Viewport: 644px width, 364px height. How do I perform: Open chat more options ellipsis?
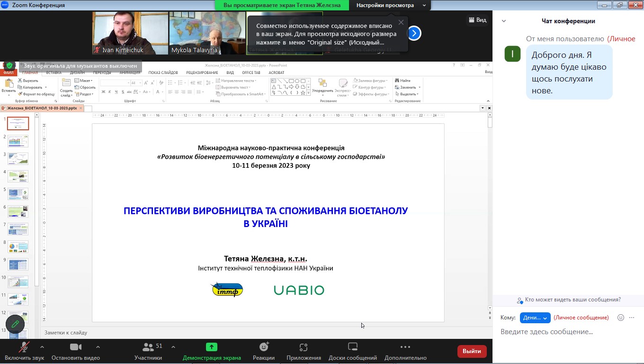632,318
